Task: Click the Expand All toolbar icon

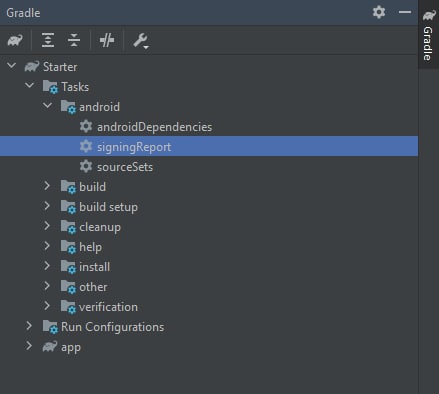Action: [x=48, y=40]
